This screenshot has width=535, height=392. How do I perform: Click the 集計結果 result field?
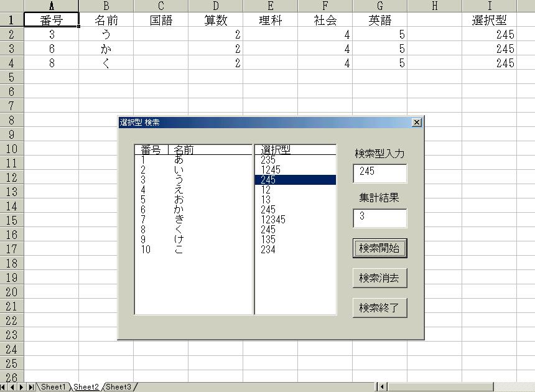pyautogui.click(x=379, y=218)
